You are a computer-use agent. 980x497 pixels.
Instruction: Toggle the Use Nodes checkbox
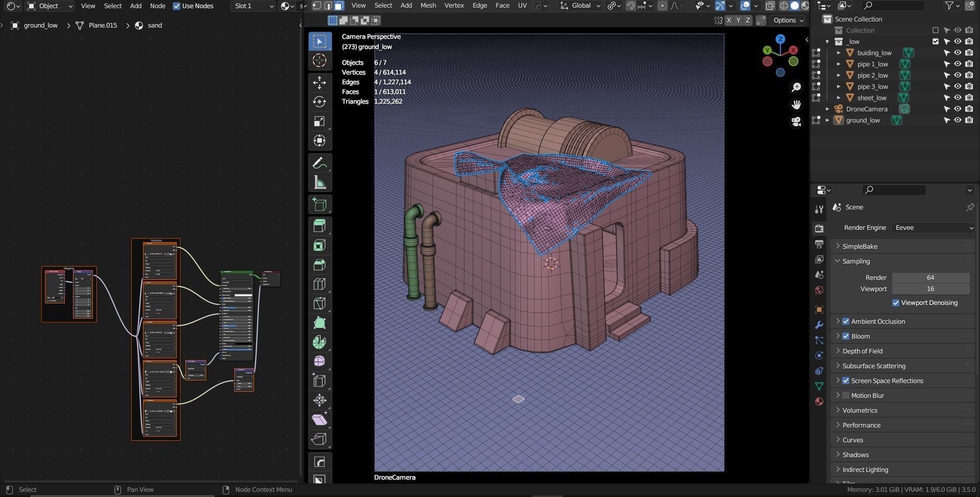click(177, 6)
